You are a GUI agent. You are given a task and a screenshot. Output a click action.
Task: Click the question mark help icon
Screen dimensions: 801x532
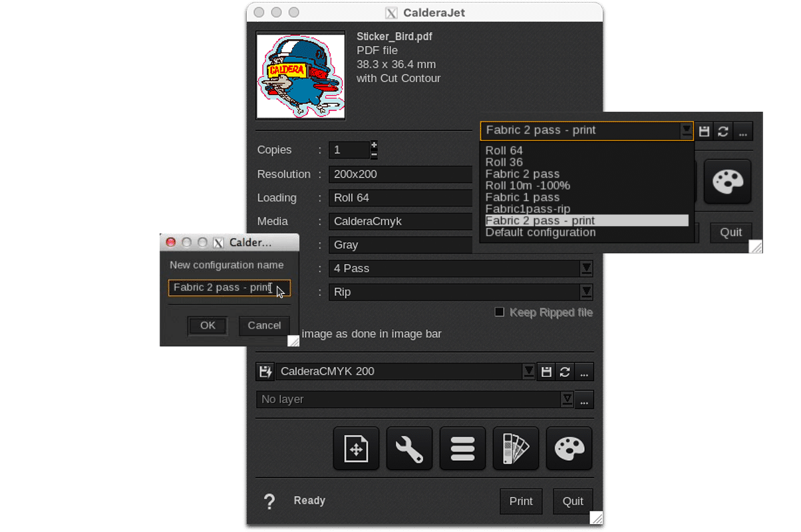pos(269,501)
